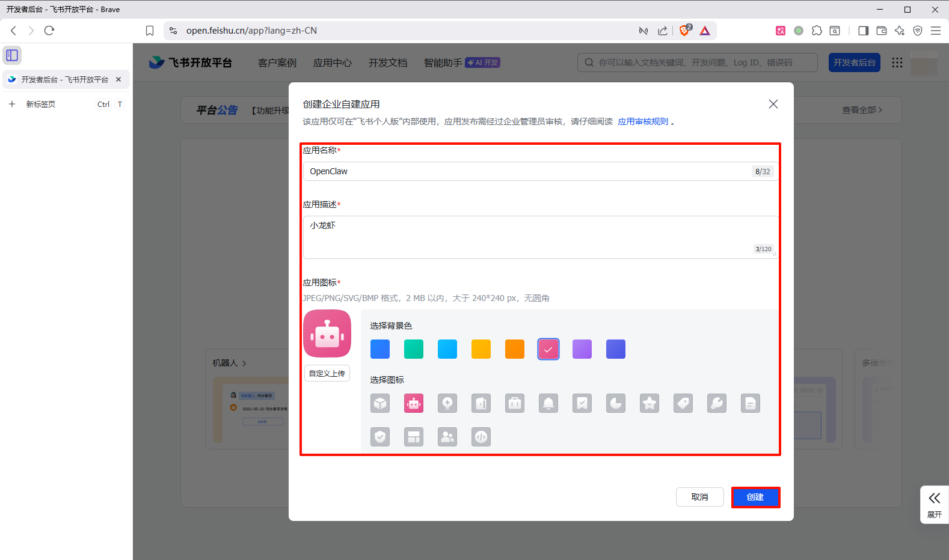
Task: Click the 自定义上传 upload button
Action: 327,374
